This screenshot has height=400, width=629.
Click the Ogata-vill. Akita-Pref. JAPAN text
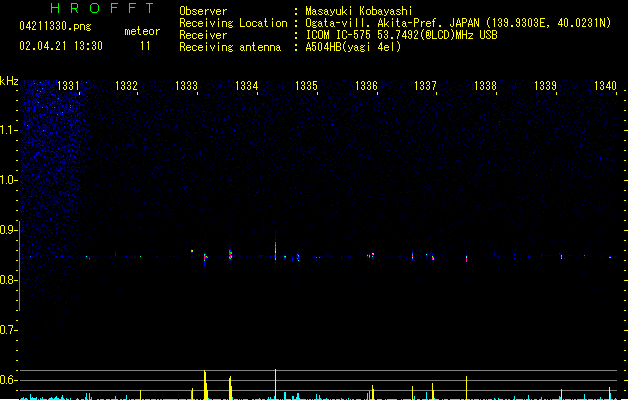click(x=392, y=23)
